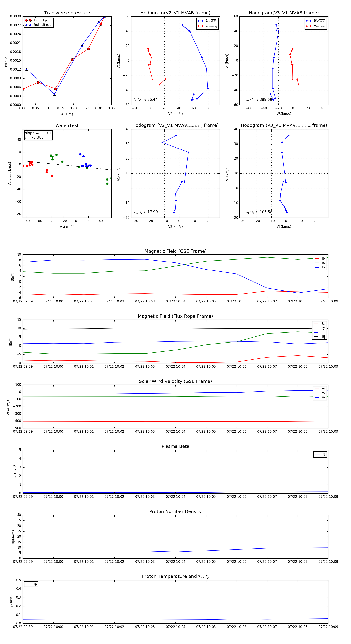Select the Bz' legend entry in Flux Rope plot
Image resolution: width=351 pixels, height=644 pixels.
click(320, 332)
